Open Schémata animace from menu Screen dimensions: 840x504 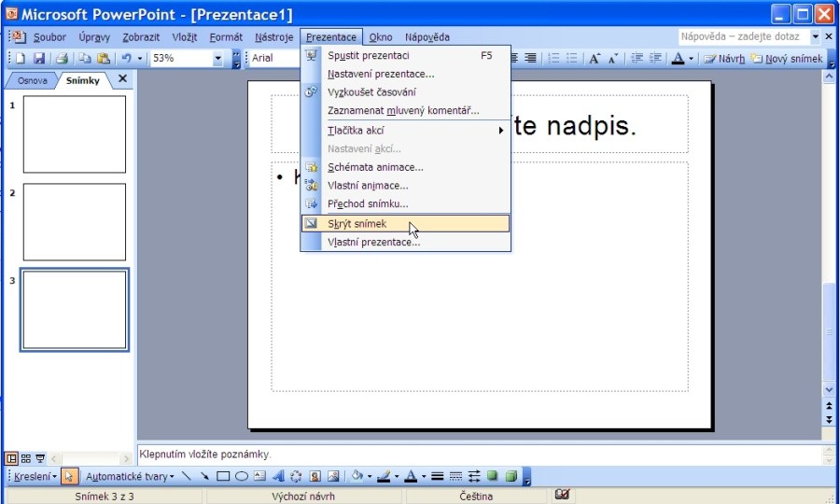click(406, 167)
